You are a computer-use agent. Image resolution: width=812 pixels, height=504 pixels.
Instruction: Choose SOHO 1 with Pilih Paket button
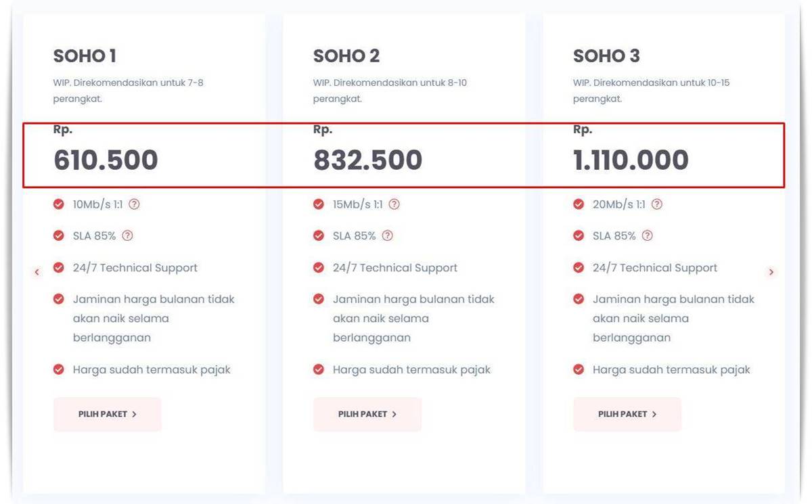point(107,414)
